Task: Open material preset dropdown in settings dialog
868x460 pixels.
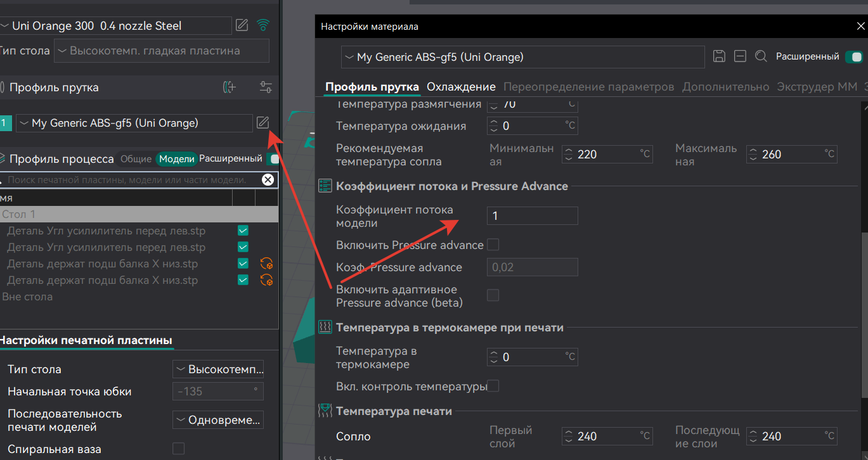Action: point(522,57)
